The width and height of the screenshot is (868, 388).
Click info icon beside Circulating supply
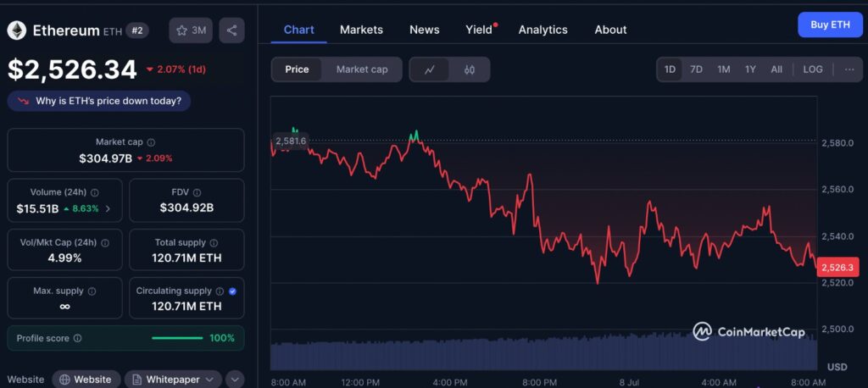click(x=220, y=291)
